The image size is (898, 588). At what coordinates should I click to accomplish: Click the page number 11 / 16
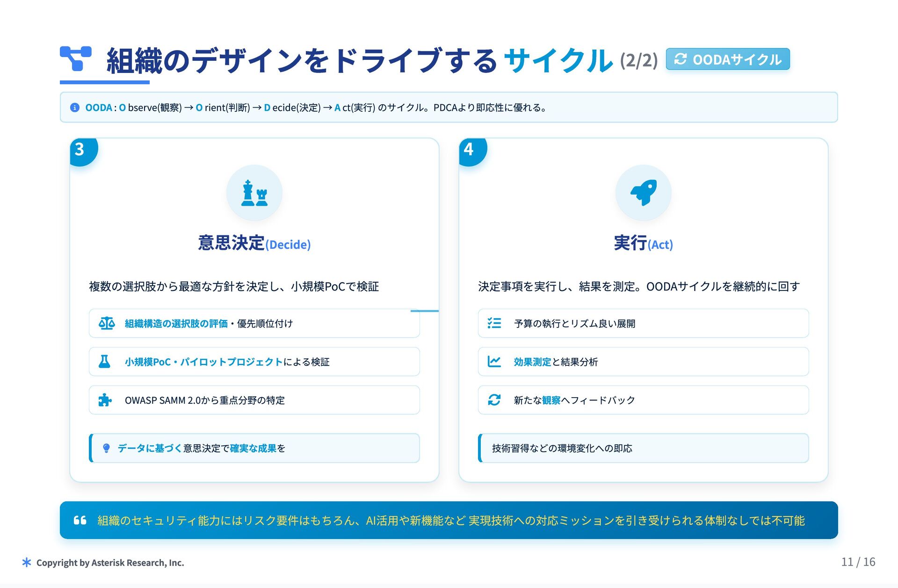858,562
